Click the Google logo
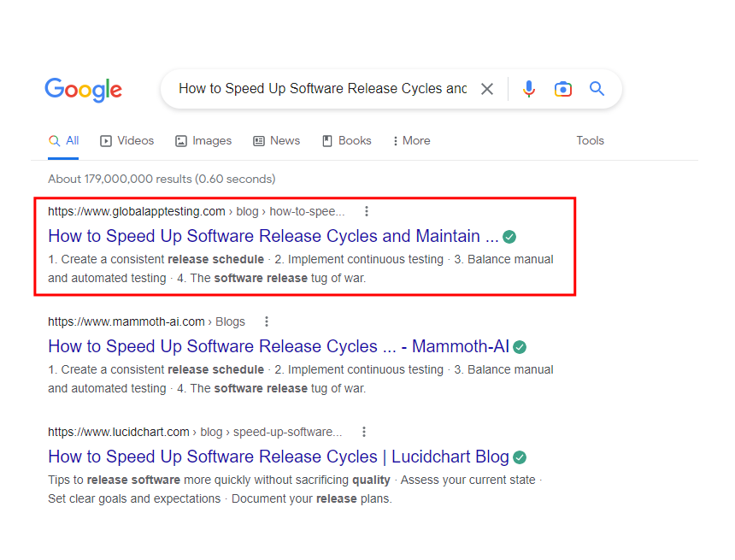The image size is (735, 560). 83,90
